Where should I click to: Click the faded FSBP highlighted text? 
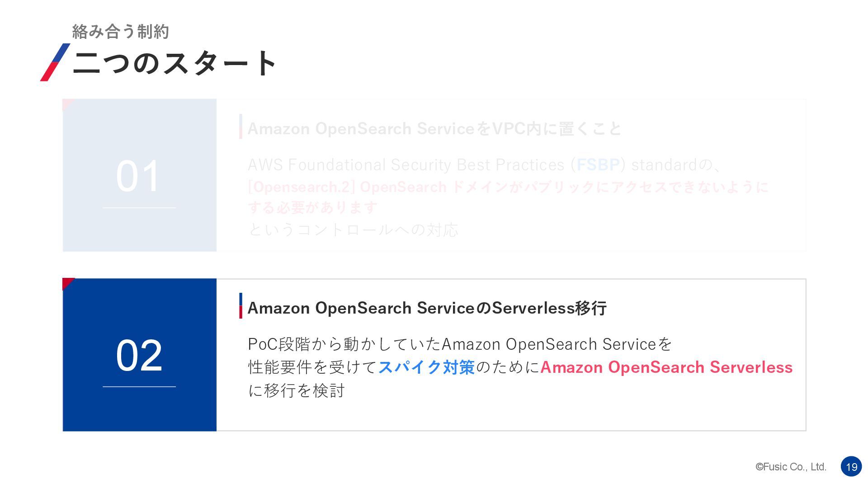click(598, 165)
